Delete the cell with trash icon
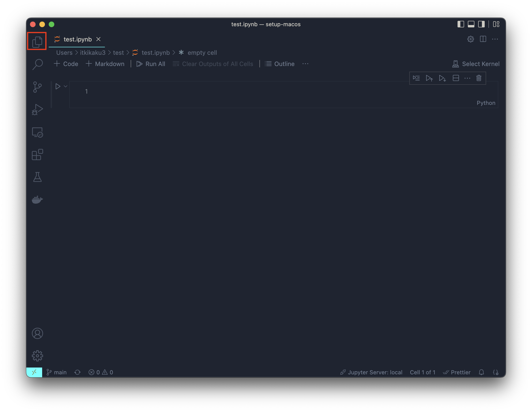 479,78
